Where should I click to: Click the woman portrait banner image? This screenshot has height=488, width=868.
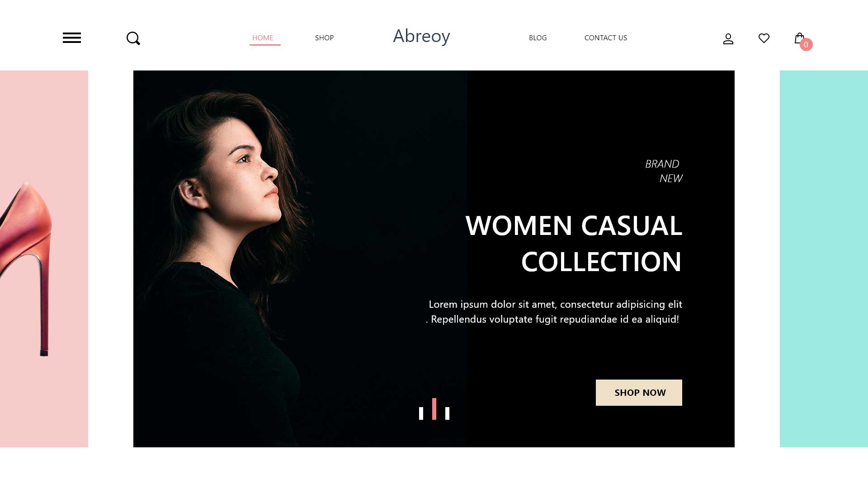point(300,259)
